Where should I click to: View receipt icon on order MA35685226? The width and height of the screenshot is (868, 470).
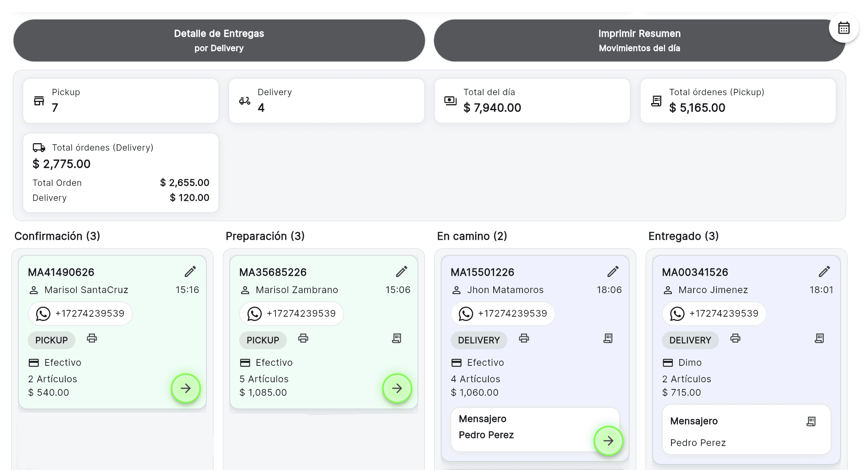point(396,338)
